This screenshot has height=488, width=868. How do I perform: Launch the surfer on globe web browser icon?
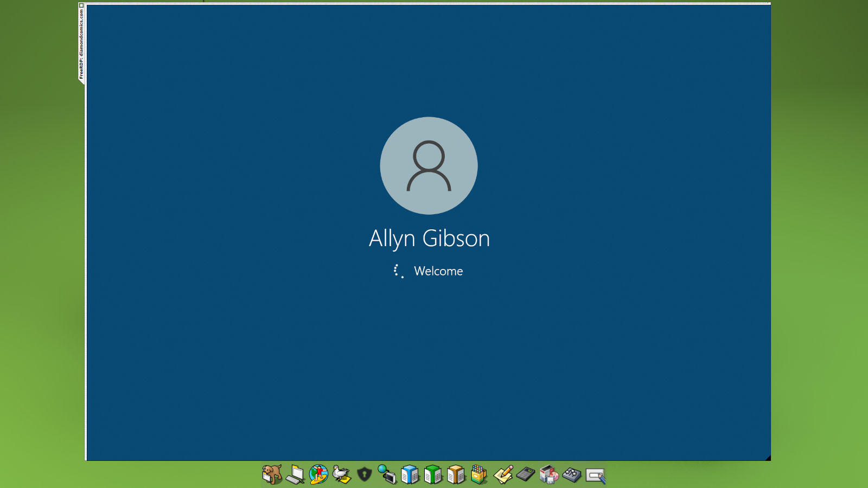coord(319,474)
